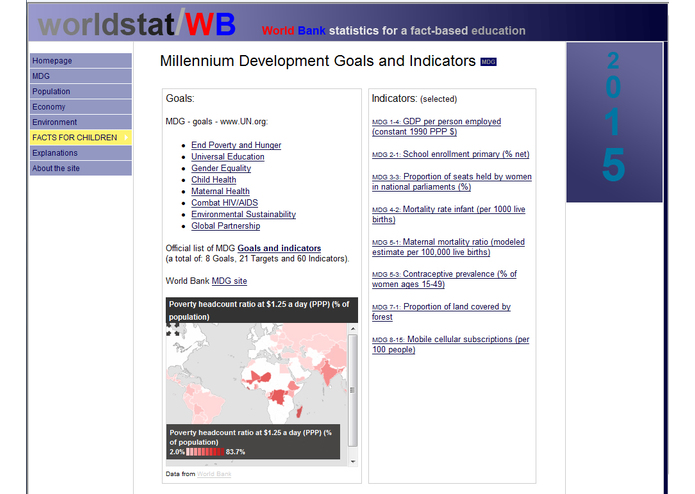Click the 2.0% to 83.7% color legend bar
The height and width of the screenshot is (494, 695).
coord(205,452)
